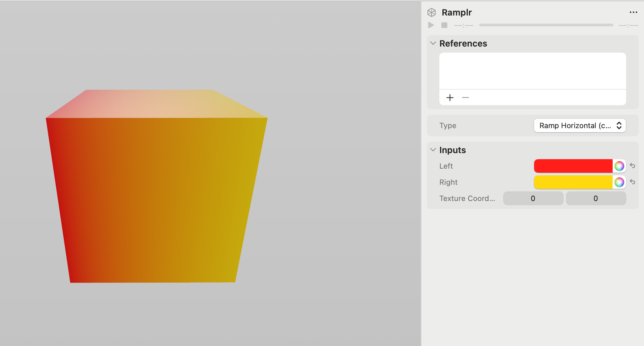Click inside the empty References list
The image size is (644, 346).
coord(532,70)
